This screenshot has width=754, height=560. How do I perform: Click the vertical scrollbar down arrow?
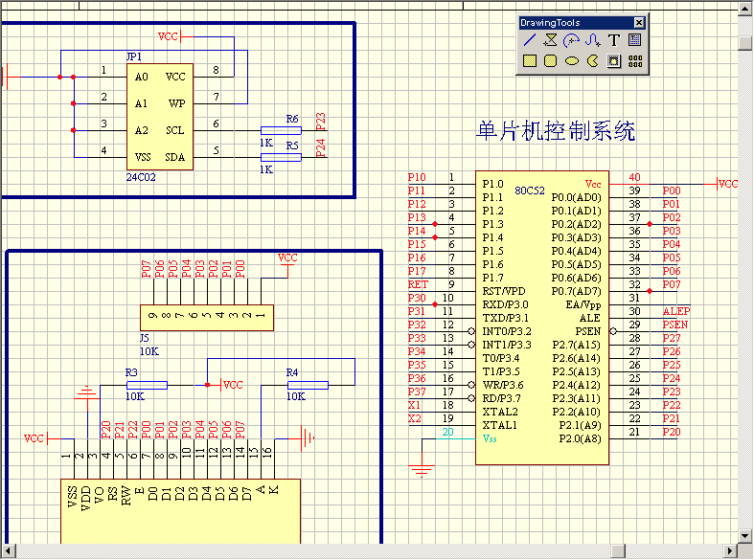pos(745,534)
